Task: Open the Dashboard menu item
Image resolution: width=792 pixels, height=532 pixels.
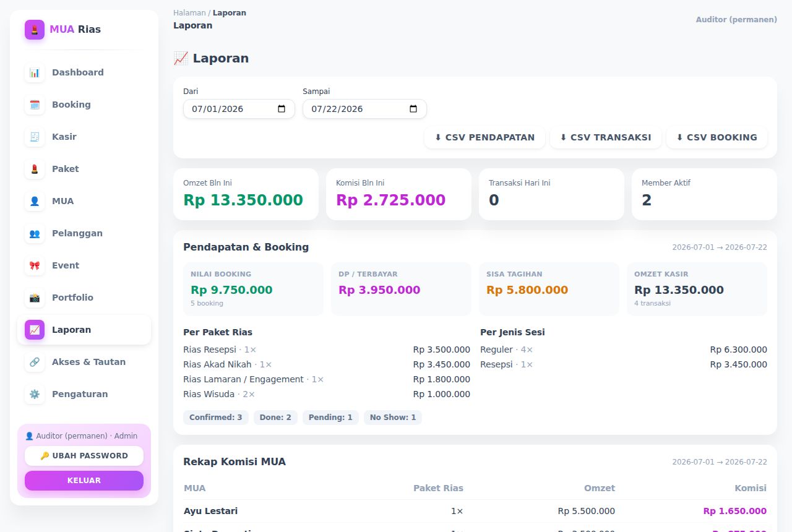Action: point(84,72)
